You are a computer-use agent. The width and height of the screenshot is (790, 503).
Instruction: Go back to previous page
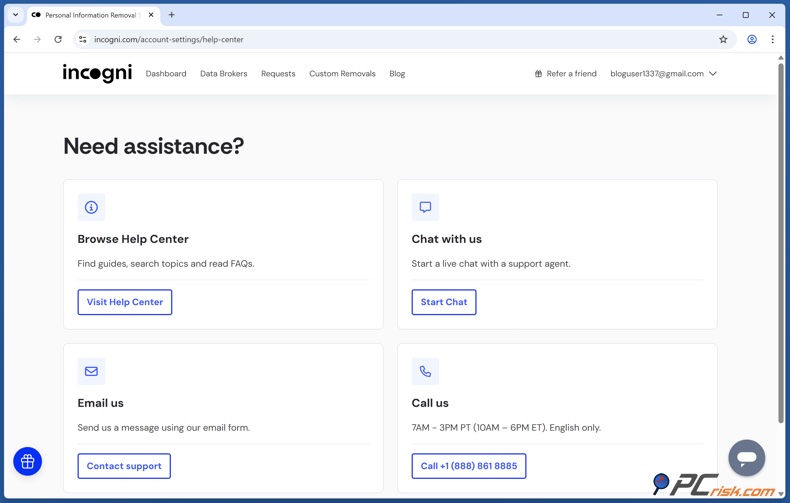17,40
